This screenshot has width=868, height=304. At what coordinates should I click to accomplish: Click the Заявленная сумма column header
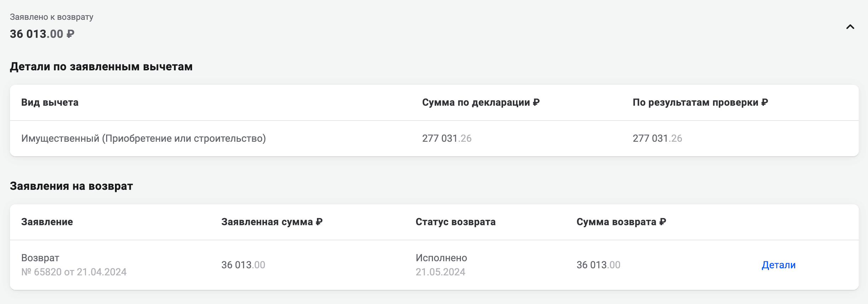tap(272, 222)
